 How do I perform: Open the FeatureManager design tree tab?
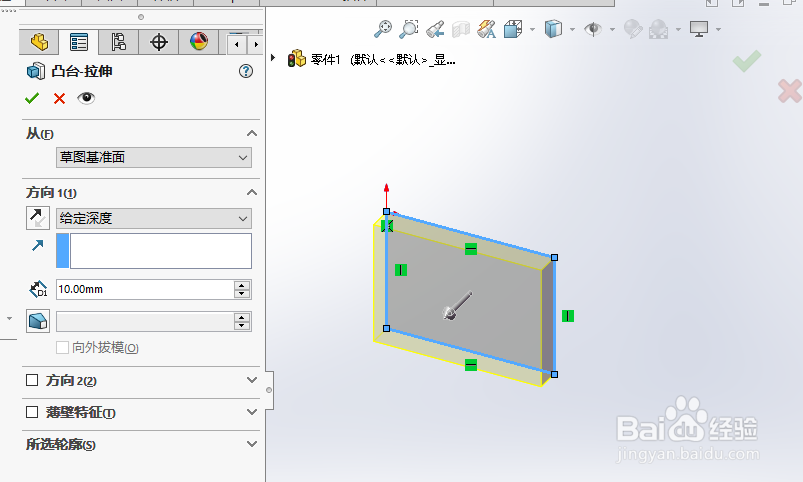pyautogui.click(x=39, y=42)
